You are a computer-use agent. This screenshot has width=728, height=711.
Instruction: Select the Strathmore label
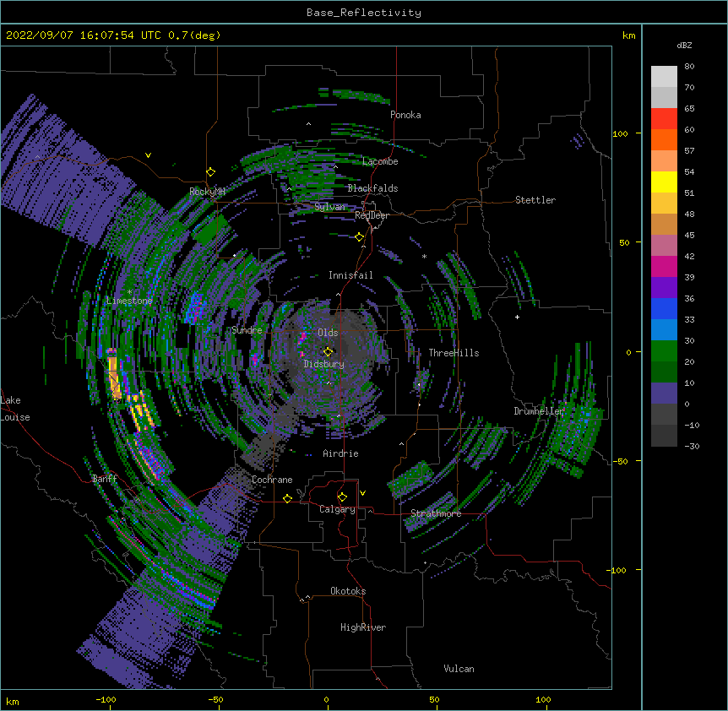point(436,513)
